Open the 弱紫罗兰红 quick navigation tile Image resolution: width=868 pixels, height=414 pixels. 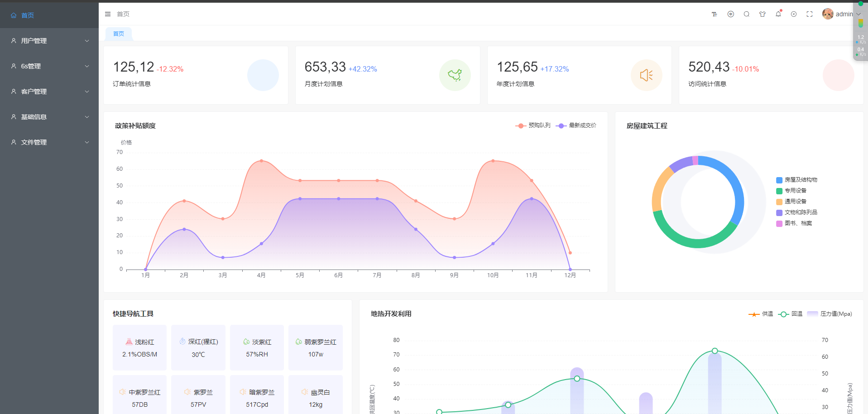[316, 348]
